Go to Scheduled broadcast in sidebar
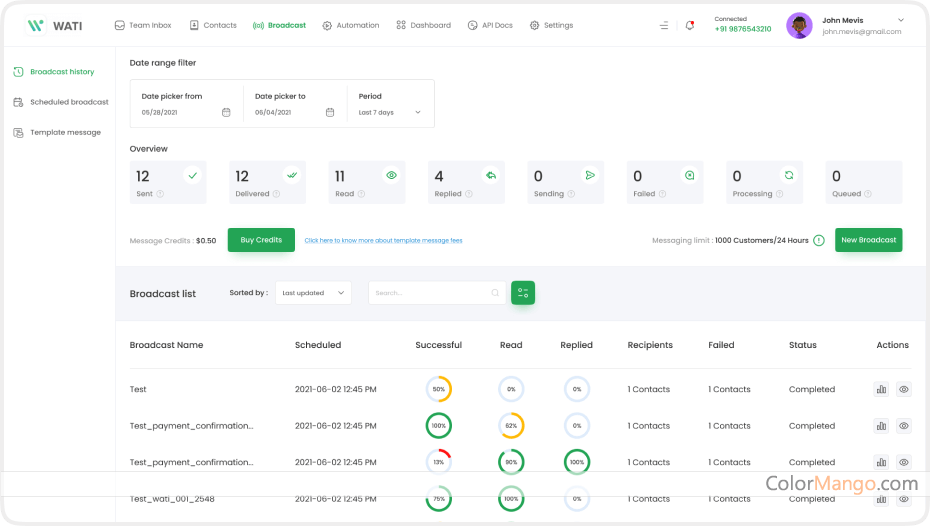 [68, 102]
